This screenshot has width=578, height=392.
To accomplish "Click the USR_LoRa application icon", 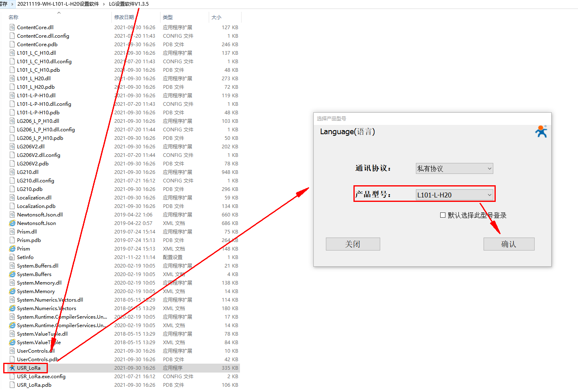I will pos(12,368).
